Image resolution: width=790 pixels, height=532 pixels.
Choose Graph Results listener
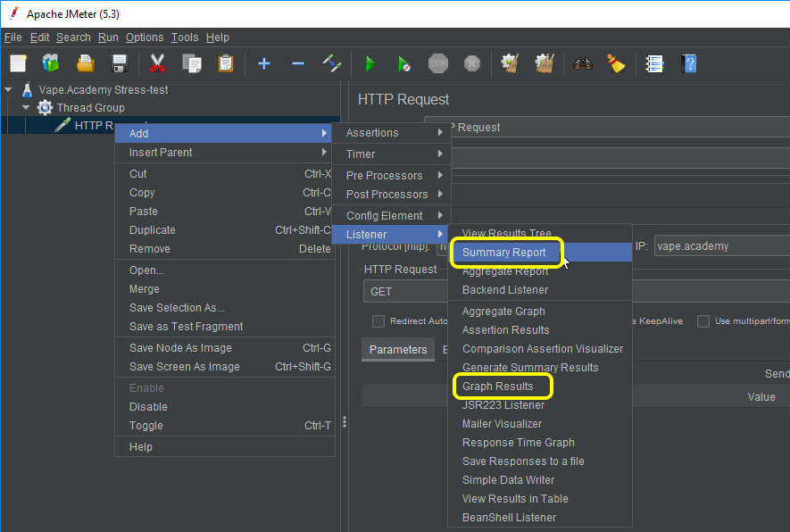(498, 387)
